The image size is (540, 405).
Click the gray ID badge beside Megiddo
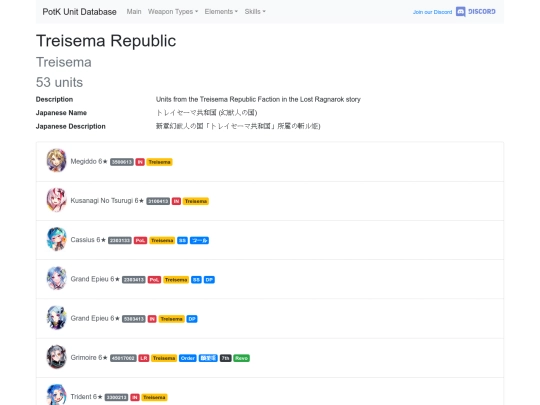[122, 162]
